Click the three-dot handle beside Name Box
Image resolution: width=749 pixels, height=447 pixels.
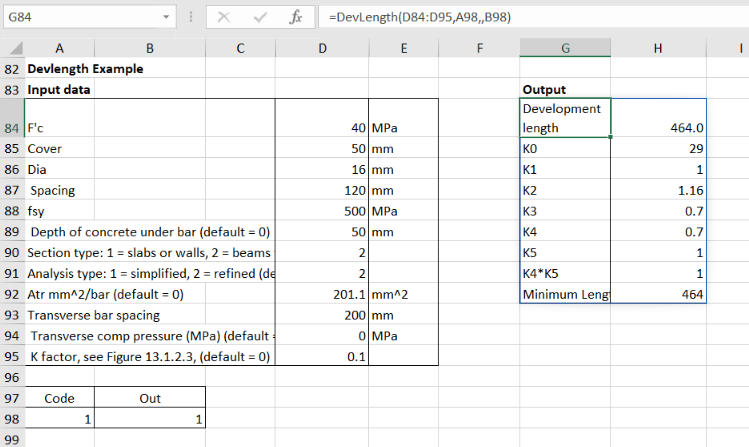point(190,17)
